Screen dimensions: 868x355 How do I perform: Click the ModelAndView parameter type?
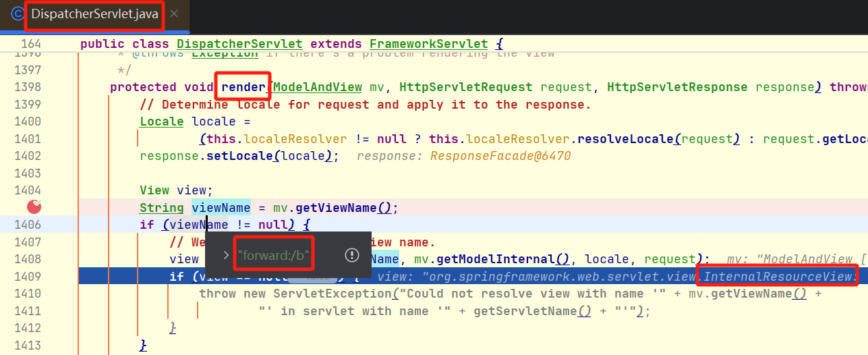318,87
